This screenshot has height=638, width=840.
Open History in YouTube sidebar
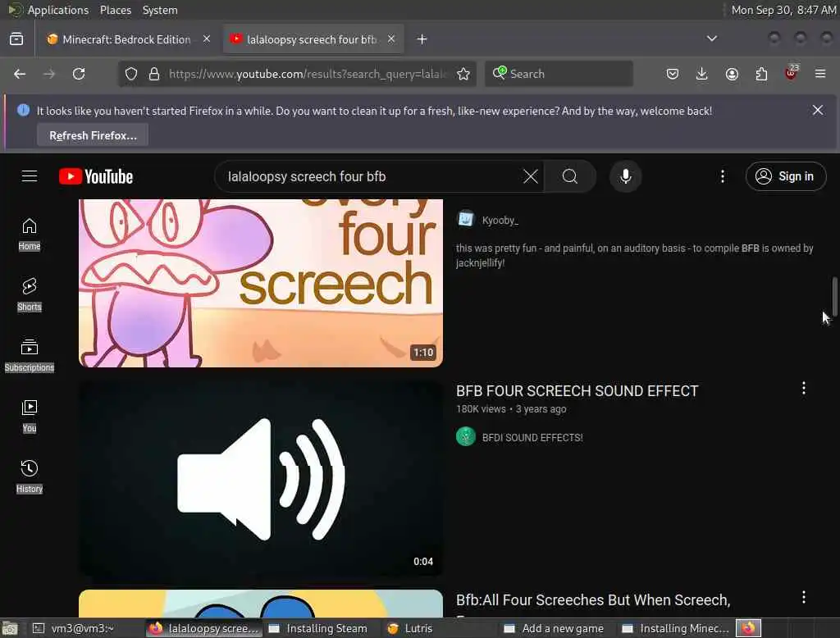coord(30,476)
